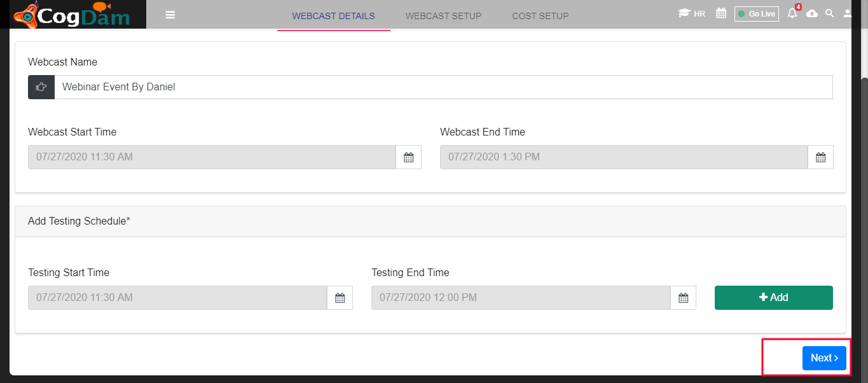
Task: Open the hamburger navigation menu
Action: pos(170,15)
